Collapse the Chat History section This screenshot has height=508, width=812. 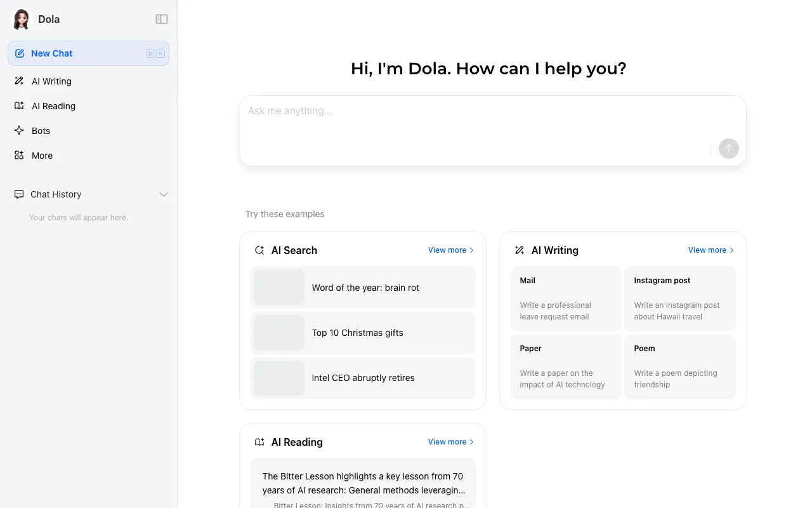(164, 194)
